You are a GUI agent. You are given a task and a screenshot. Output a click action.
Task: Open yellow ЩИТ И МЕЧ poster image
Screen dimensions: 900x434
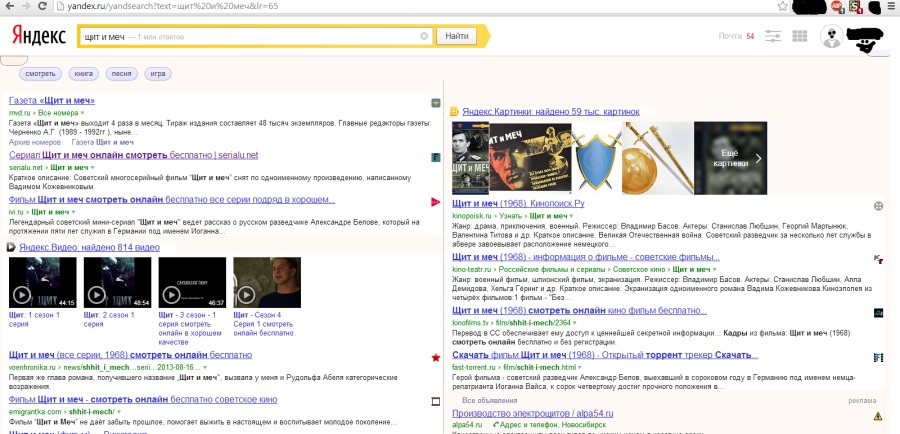coord(530,158)
